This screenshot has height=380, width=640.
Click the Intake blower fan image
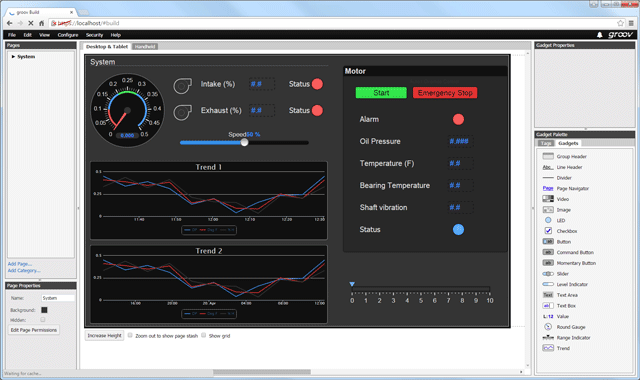point(182,86)
